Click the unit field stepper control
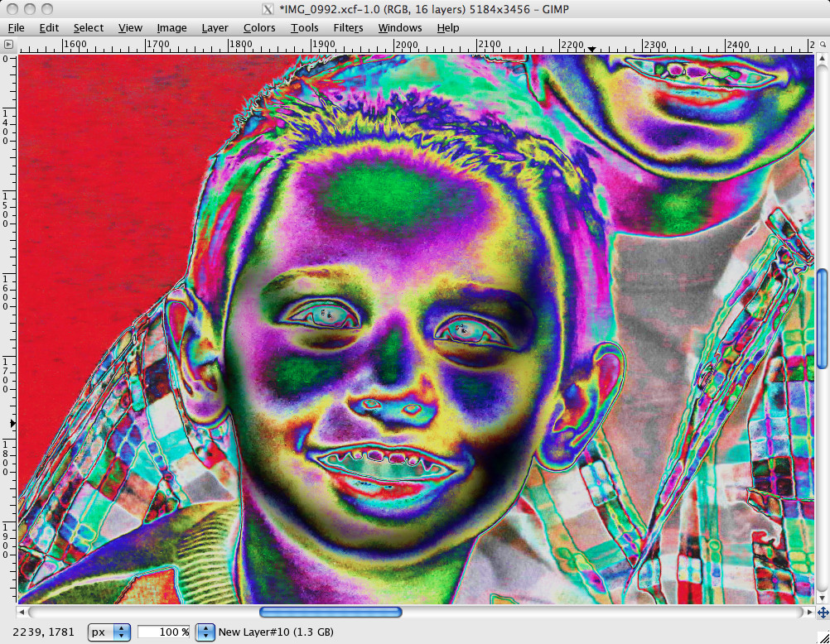830x644 pixels. tap(121, 632)
